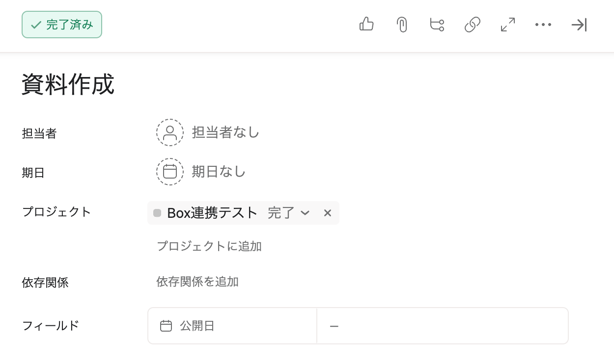Click プロジェクトに追加 to add project
Screen dimensions: 614x364
coord(209,246)
